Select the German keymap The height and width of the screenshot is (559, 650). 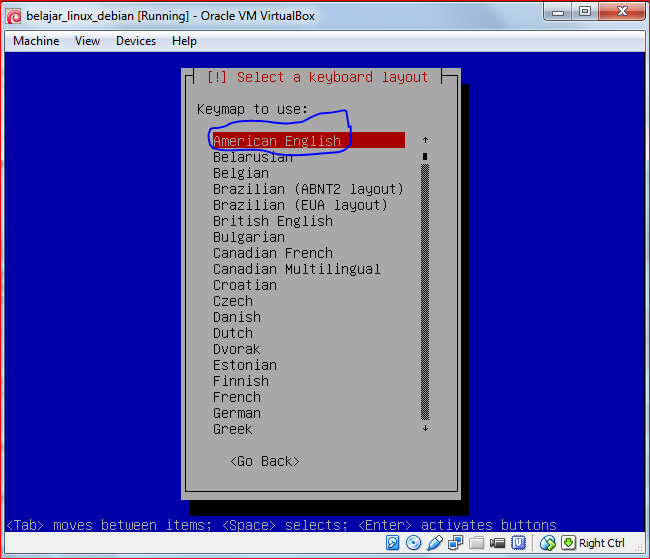click(237, 413)
